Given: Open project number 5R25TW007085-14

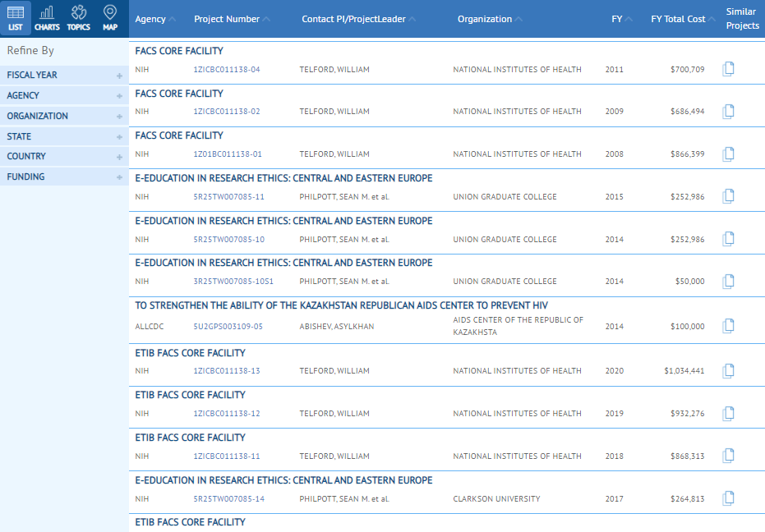Looking at the screenshot, I should point(228,499).
